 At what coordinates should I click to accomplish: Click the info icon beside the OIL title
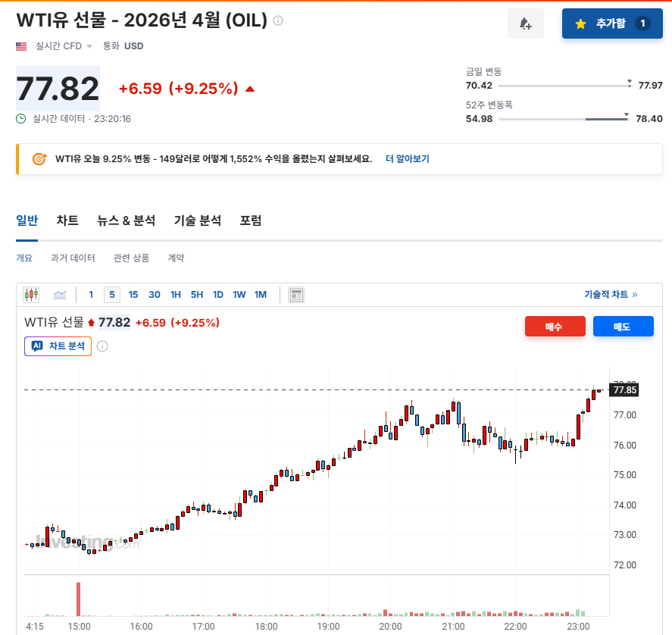278,20
